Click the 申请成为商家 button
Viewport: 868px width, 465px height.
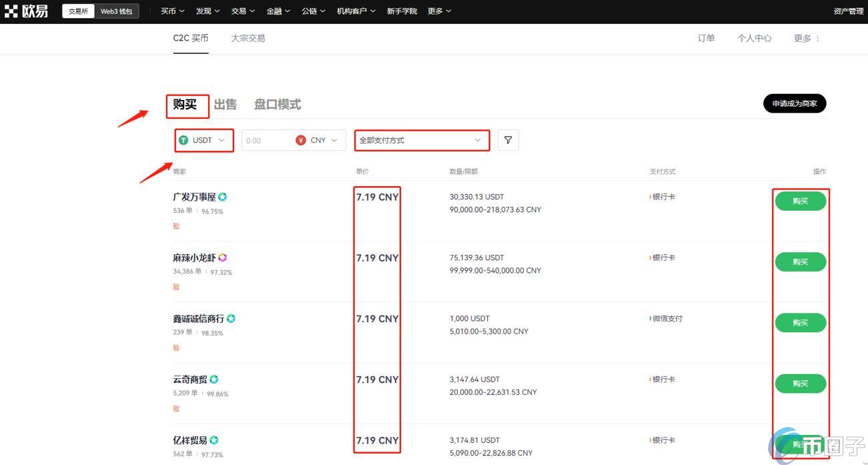tap(795, 103)
